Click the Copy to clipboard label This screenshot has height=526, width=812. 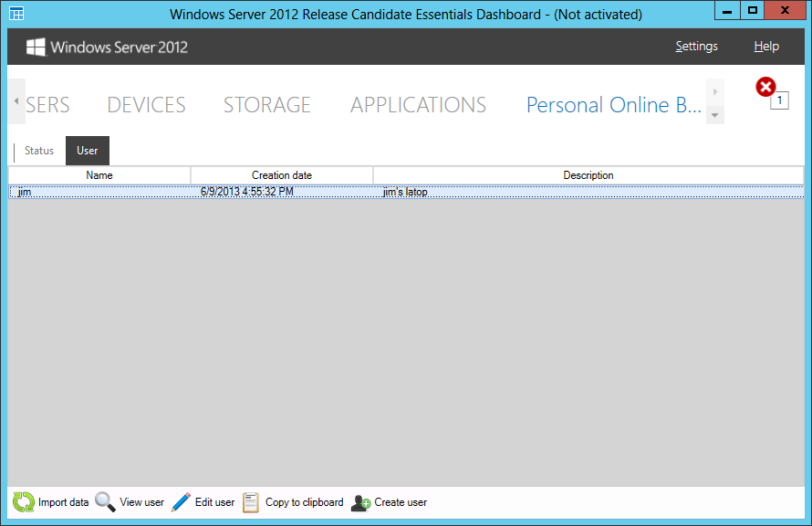[x=305, y=502]
